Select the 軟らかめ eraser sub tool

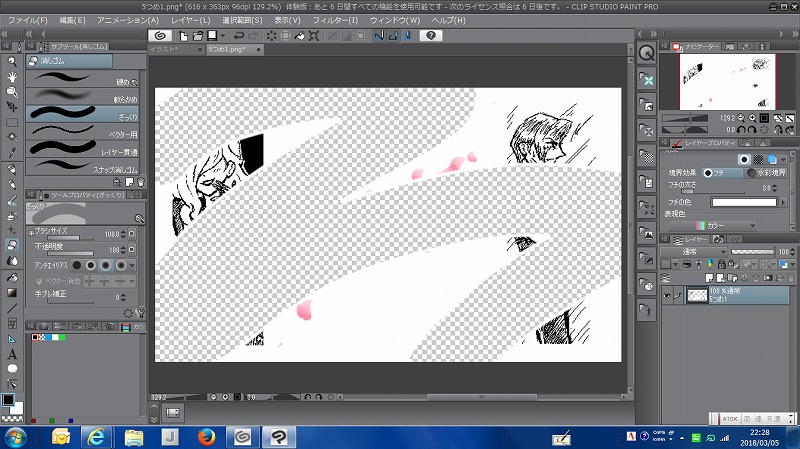point(82,96)
